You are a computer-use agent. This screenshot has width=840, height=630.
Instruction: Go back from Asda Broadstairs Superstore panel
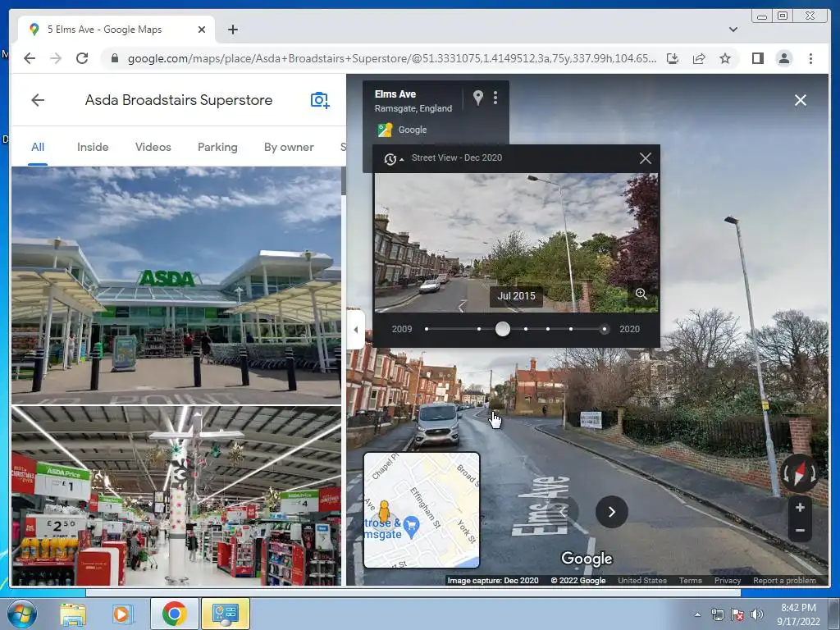(x=38, y=100)
